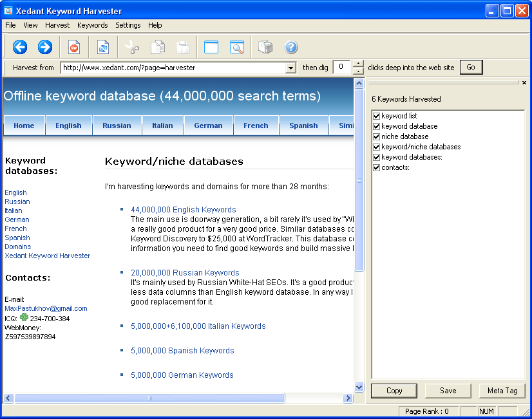Click the Stop loading toolbar icon

(x=74, y=47)
